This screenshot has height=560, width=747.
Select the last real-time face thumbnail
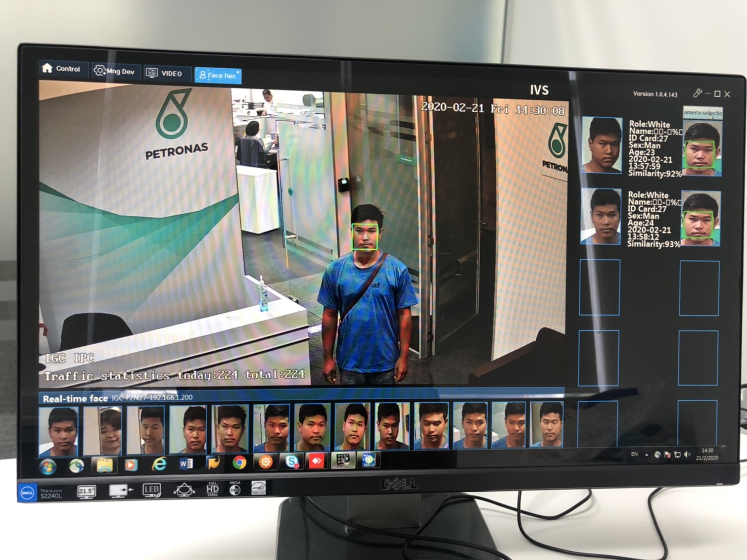pos(546,426)
